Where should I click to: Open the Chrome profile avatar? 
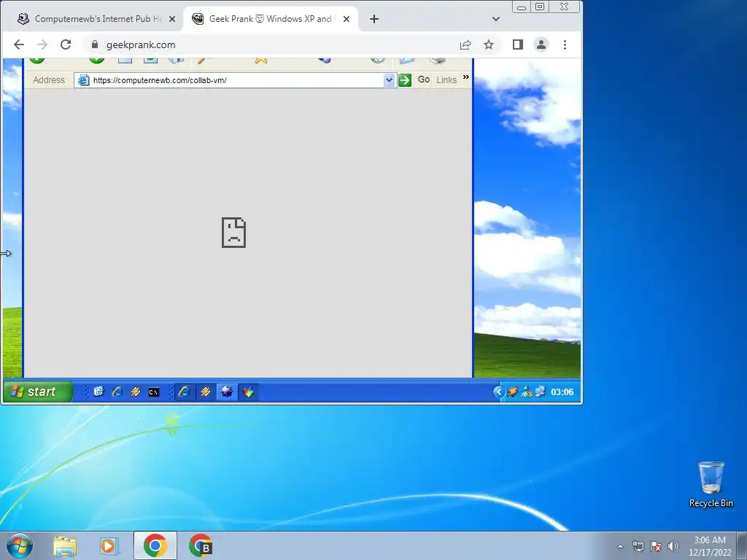coord(541,44)
